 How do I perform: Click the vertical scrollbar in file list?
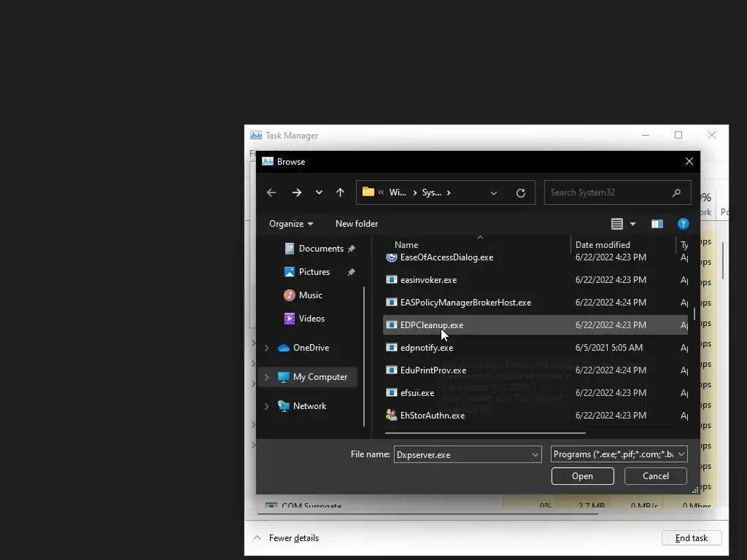coord(694,314)
